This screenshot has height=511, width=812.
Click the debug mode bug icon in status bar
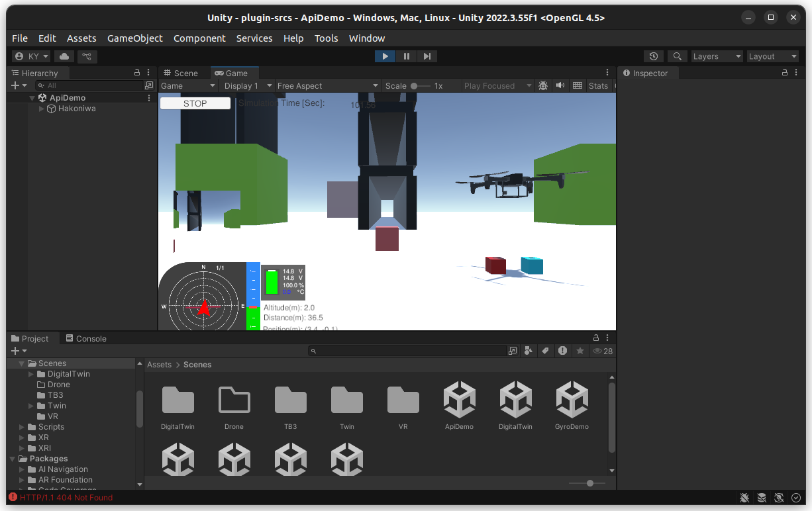point(744,497)
